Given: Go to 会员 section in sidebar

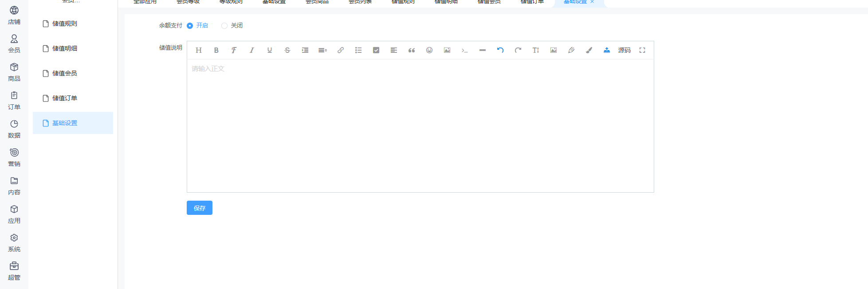Looking at the screenshot, I should coord(14,44).
